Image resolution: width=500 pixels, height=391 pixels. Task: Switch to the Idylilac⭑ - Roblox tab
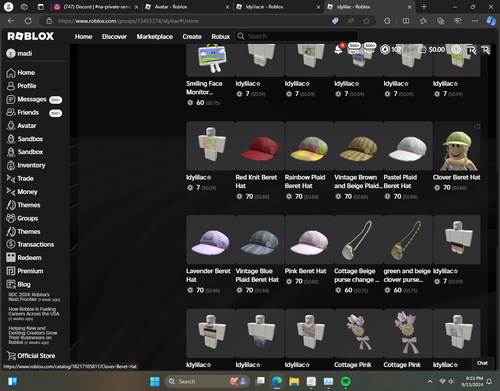coord(278,7)
